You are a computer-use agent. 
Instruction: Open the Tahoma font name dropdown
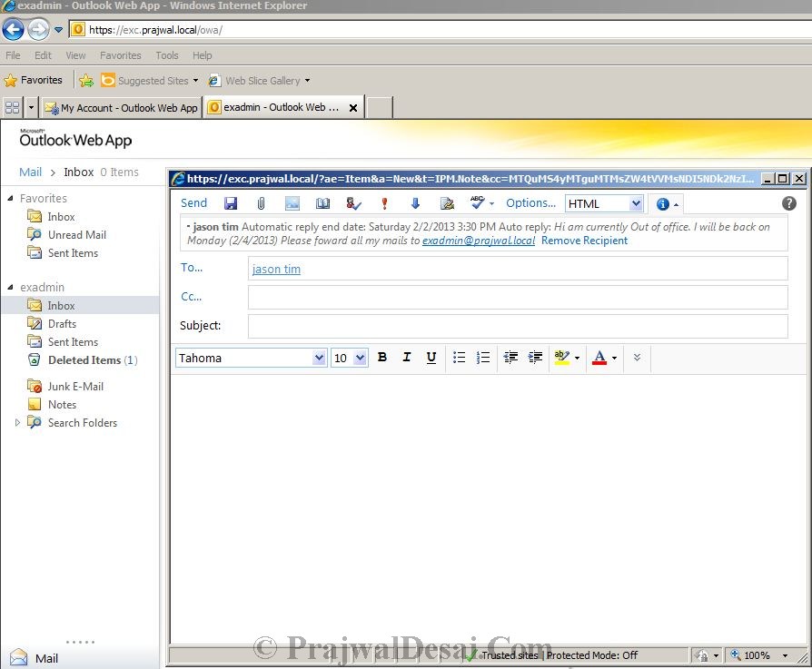(x=319, y=358)
